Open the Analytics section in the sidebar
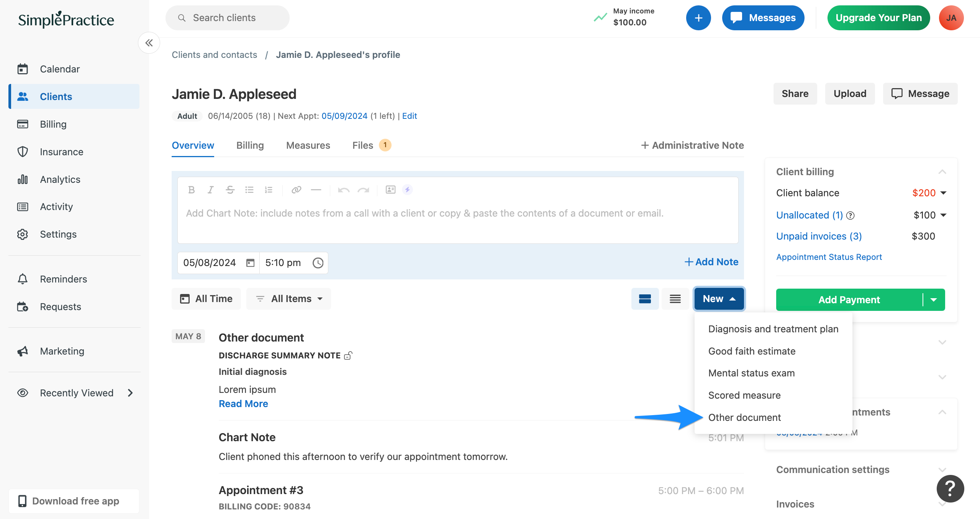 [60, 179]
